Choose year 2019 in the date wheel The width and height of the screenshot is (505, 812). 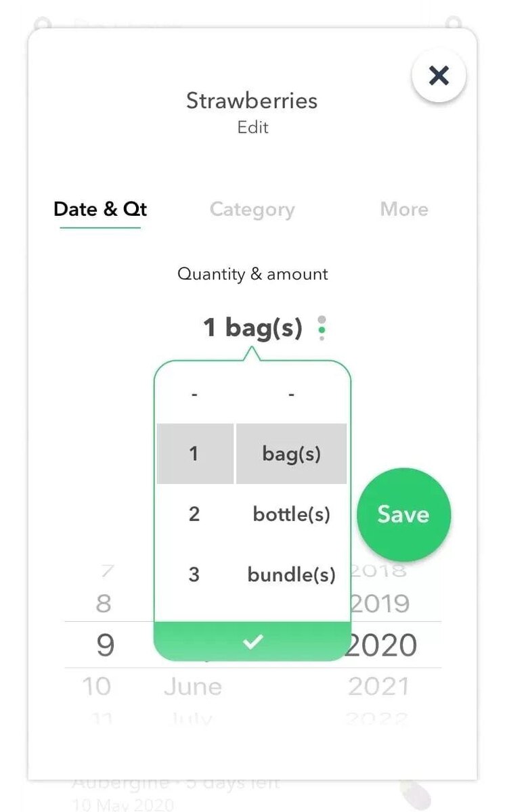point(381,603)
